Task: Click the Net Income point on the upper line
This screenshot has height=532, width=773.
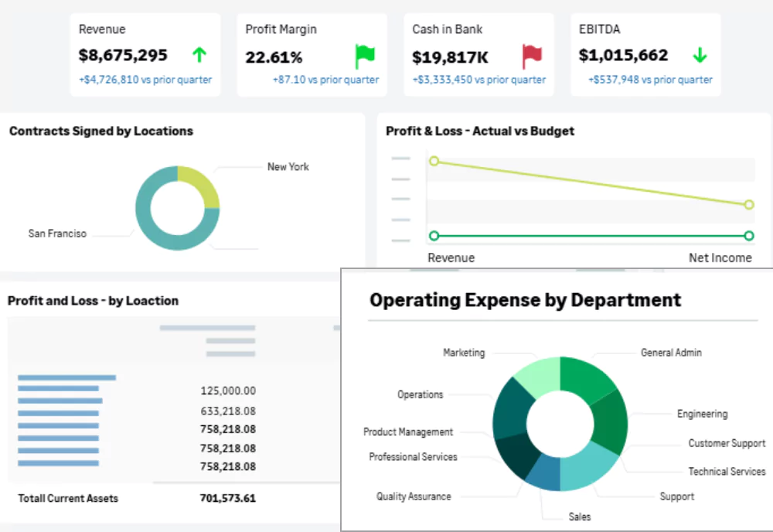Action: (748, 205)
